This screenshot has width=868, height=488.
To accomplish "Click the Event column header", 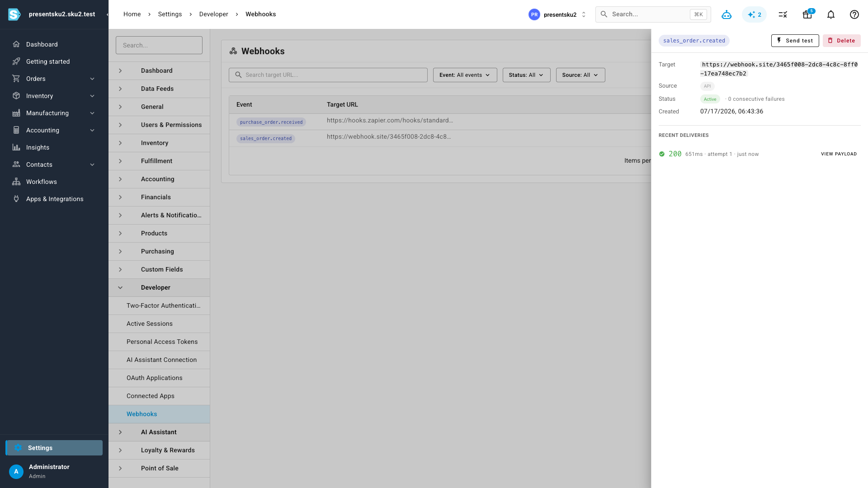I will tap(244, 104).
